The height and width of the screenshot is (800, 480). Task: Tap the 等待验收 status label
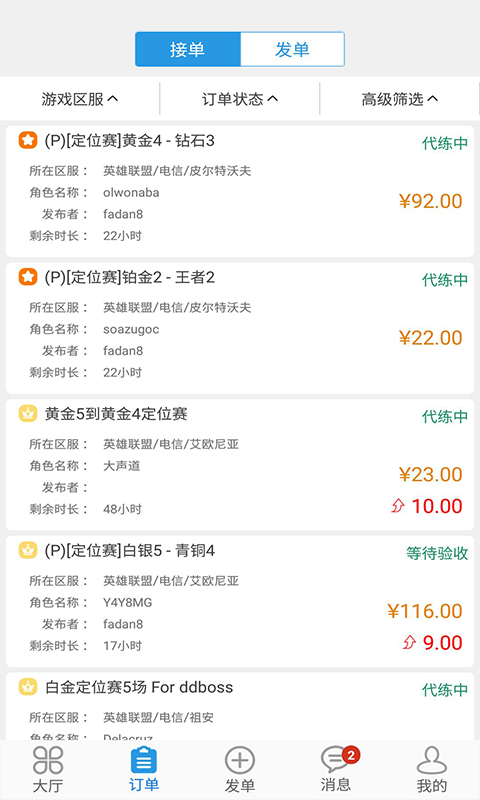coord(437,553)
